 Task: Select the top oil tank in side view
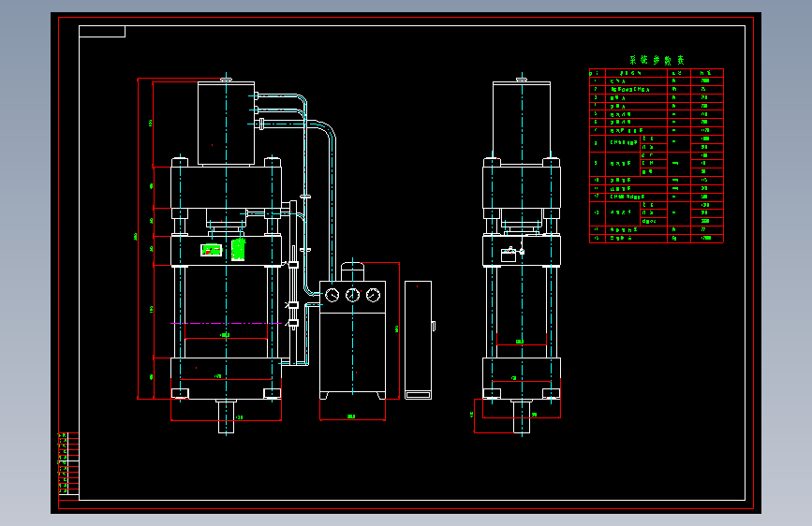coord(521,124)
